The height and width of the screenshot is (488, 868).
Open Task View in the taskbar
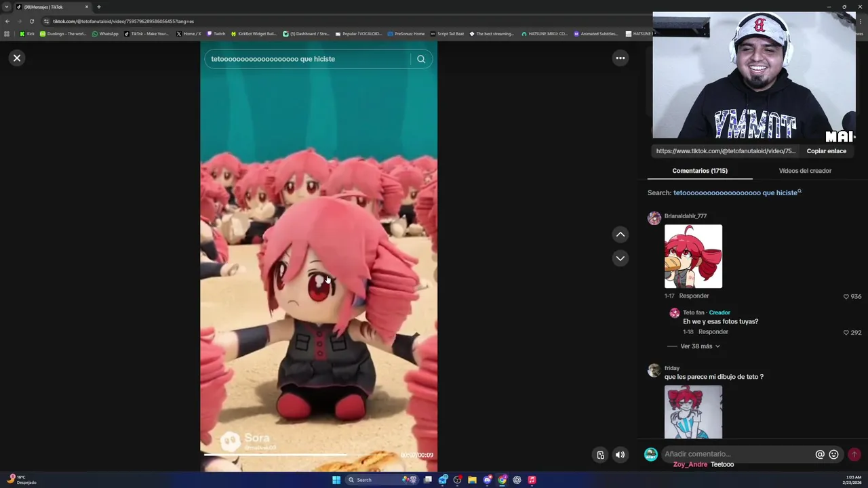click(x=428, y=480)
